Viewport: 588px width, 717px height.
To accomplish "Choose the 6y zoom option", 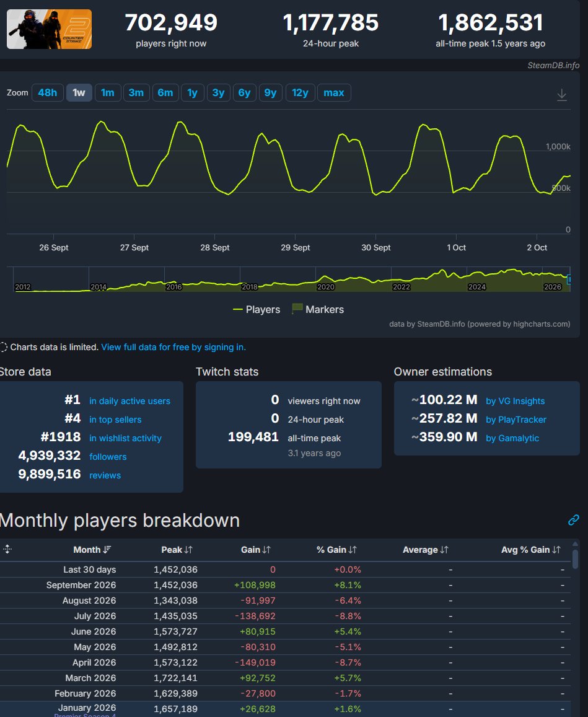I will (245, 93).
